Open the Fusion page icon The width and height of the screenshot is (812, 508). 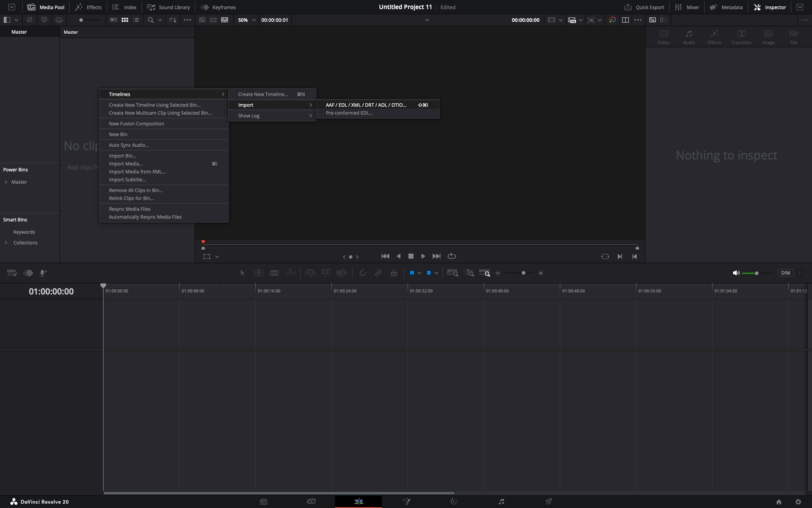(x=406, y=502)
